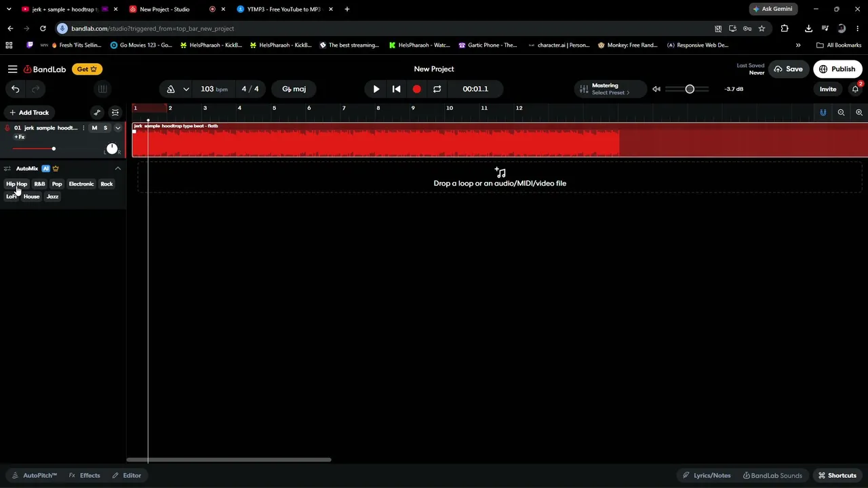
Task: Save the project
Action: (x=788, y=69)
